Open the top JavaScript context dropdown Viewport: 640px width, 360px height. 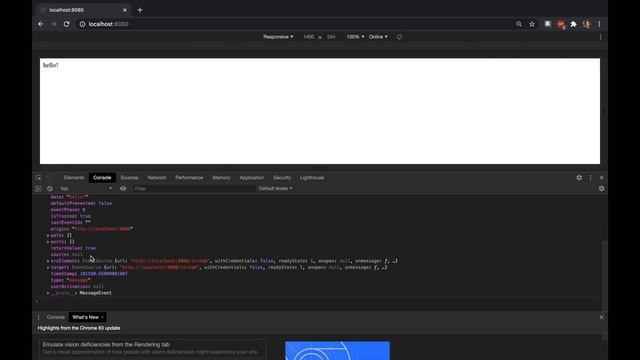86,189
